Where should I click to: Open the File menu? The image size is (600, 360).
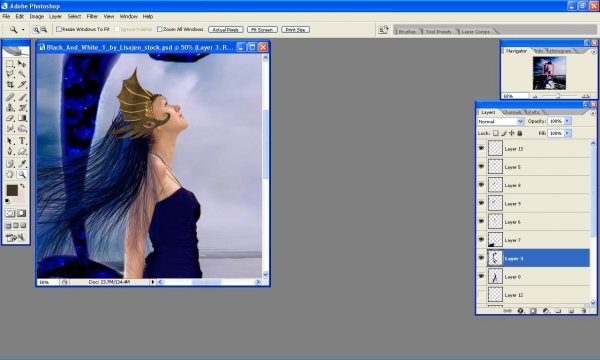coord(6,16)
